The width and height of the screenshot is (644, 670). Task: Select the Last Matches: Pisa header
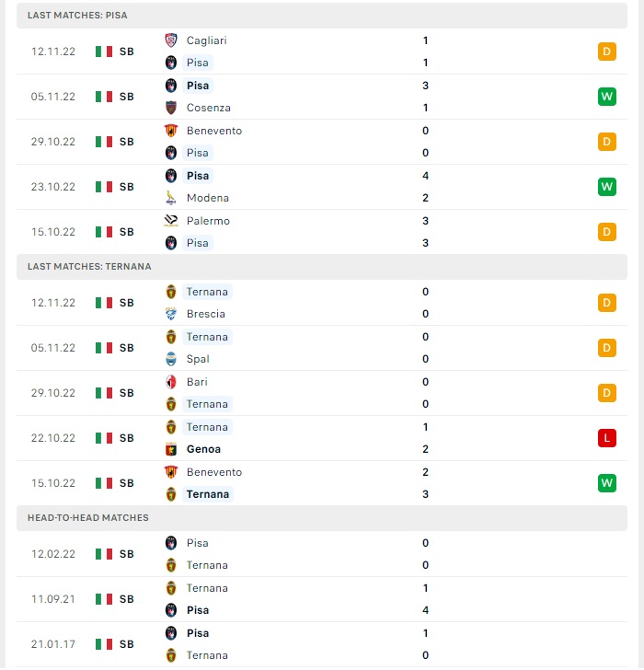click(322, 16)
